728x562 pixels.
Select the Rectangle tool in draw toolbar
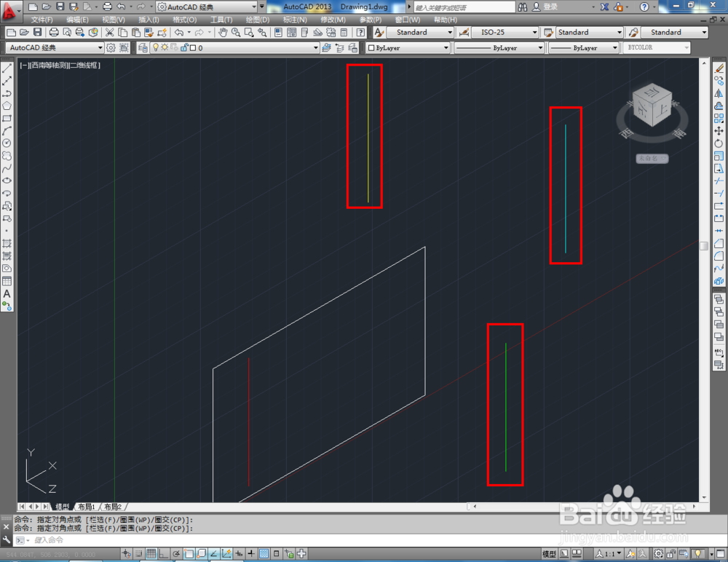click(x=7, y=119)
